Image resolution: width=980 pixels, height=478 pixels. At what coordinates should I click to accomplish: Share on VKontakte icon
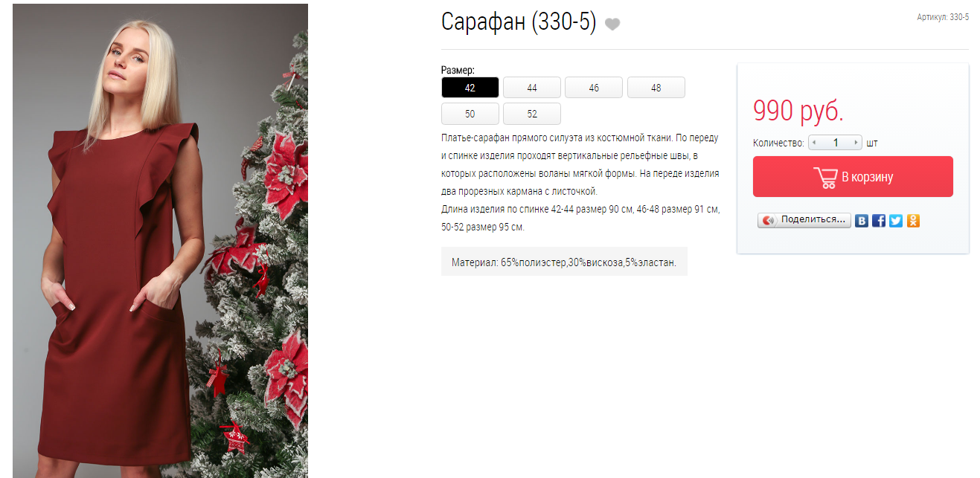point(862,220)
